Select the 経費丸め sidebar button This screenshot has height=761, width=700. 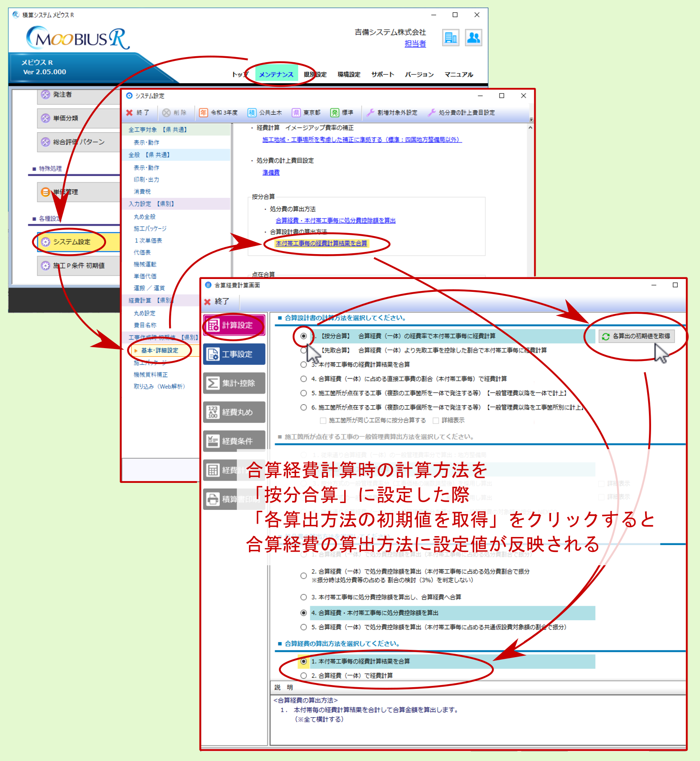[234, 412]
